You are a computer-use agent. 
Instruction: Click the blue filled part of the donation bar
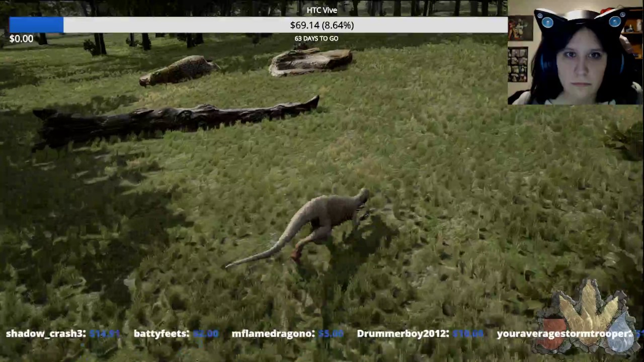(36, 25)
